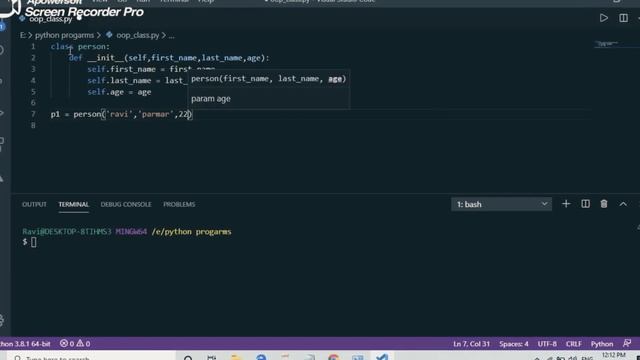Click the '__init__' method definition line
This screenshot has height=360, width=640.
click(x=169, y=58)
